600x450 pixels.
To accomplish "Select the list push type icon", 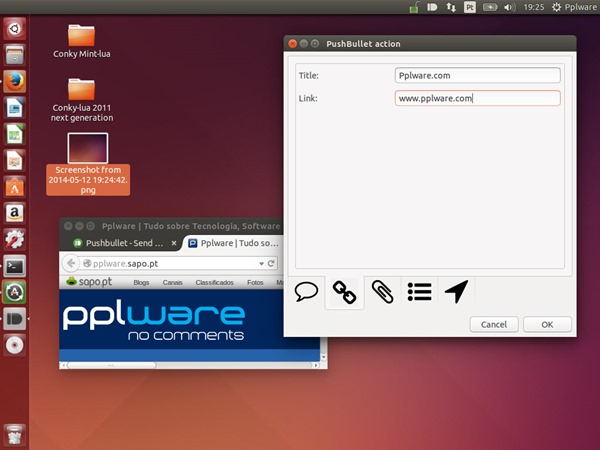I will [x=420, y=292].
